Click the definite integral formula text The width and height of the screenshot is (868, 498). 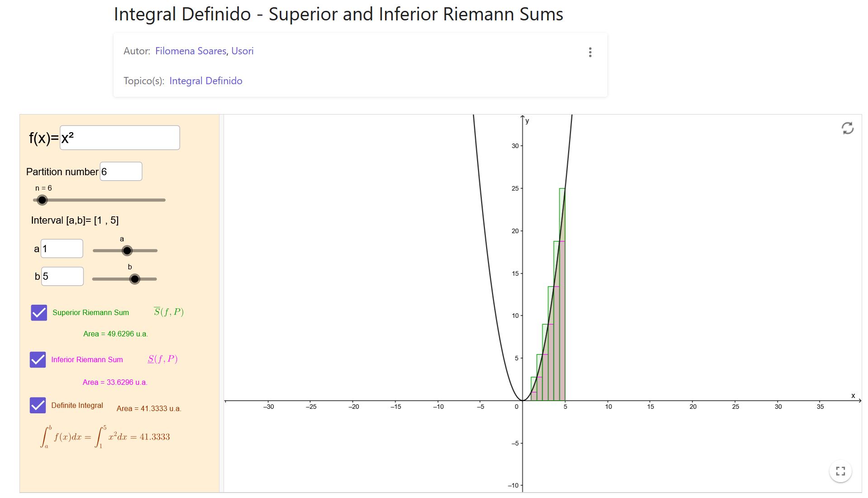(x=105, y=437)
